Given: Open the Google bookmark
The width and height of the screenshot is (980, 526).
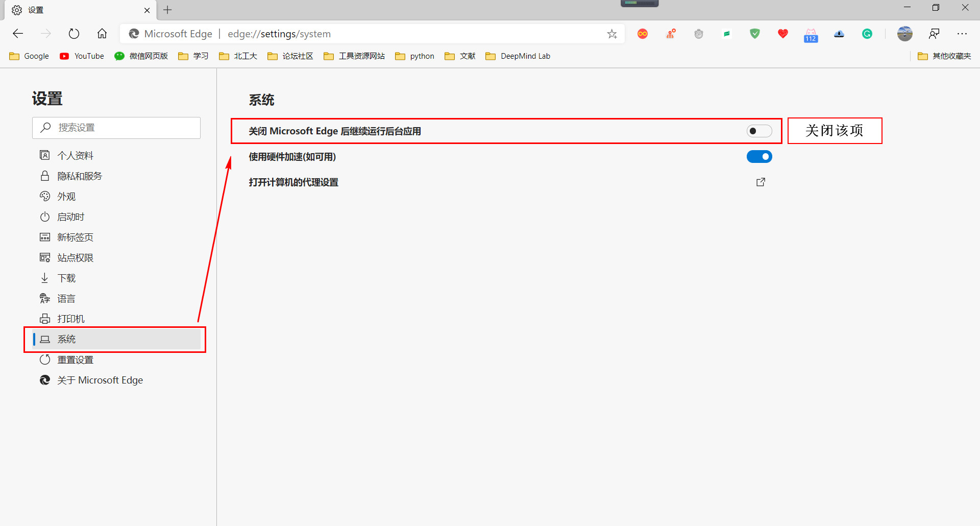Looking at the screenshot, I should point(29,56).
